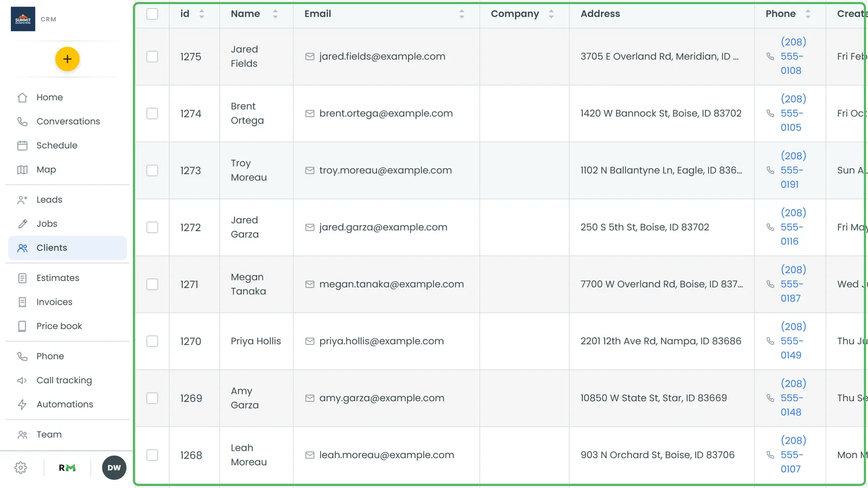Select the checkbox for Brent Ortega row

(152, 113)
